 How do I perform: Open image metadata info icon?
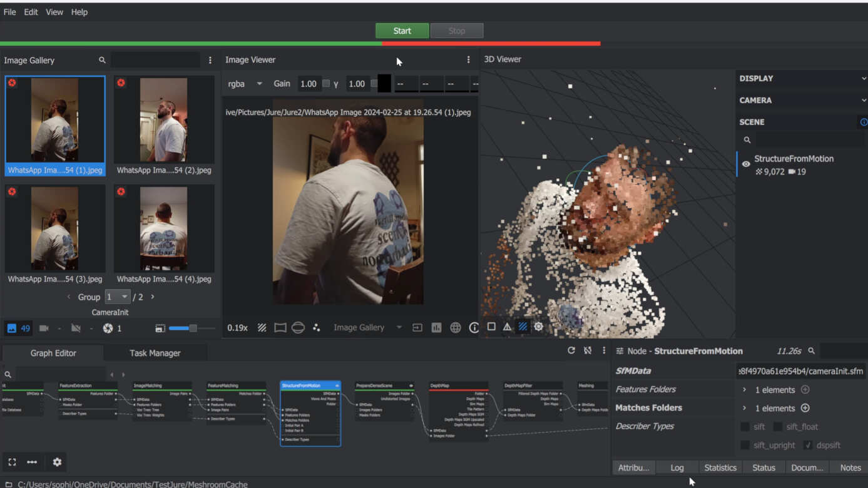(474, 327)
